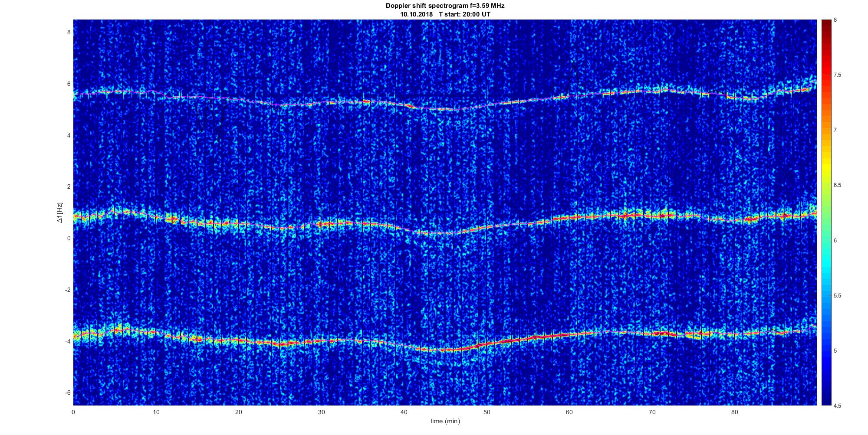This screenshot has width=868, height=435.
Task: Click the black upward spike near 60 minutes
Action: click(x=574, y=78)
